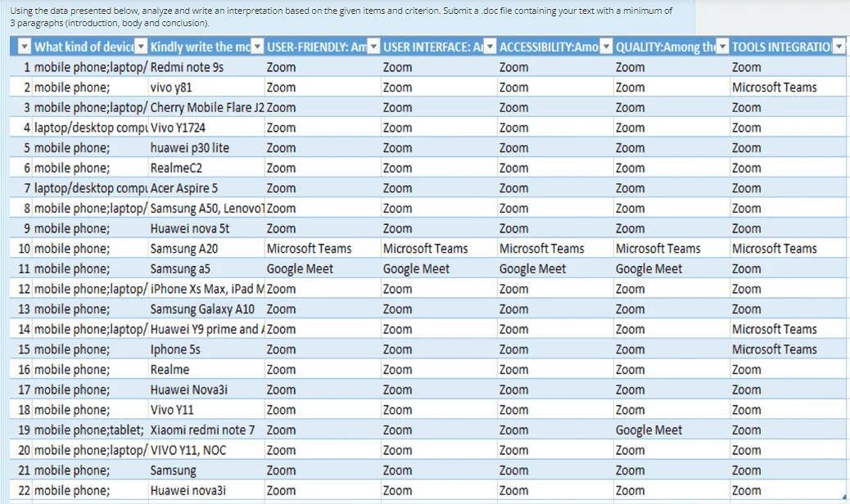This screenshot has width=850, height=504.
Task: Open filter dropdown for ACCESSIBILITY column
Action: [x=607, y=47]
